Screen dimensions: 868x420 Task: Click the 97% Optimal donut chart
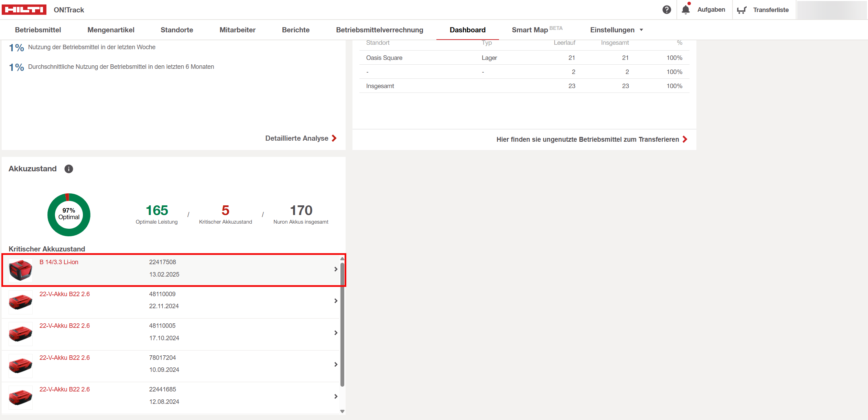coord(69,215)
